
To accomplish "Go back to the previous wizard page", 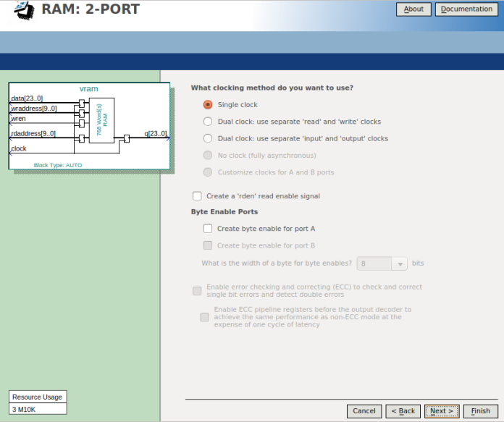I will coord(403,411).
